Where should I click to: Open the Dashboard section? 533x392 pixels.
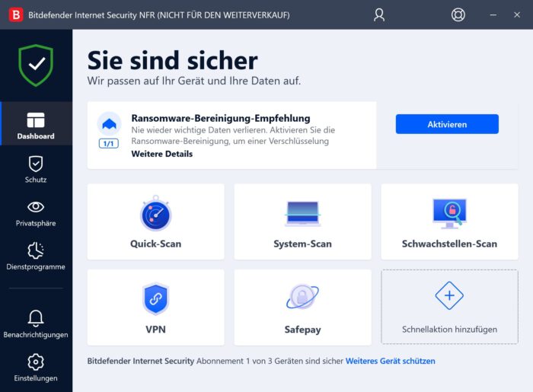pyautogui.click(x=36, y=123)
